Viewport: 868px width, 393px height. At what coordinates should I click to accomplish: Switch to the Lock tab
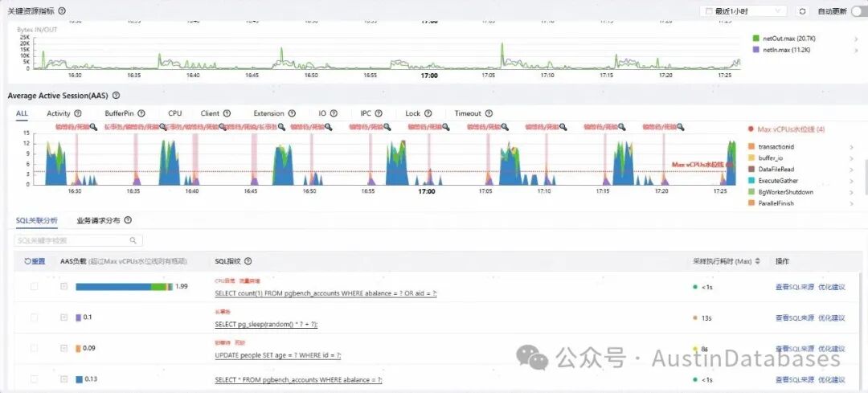413,113
